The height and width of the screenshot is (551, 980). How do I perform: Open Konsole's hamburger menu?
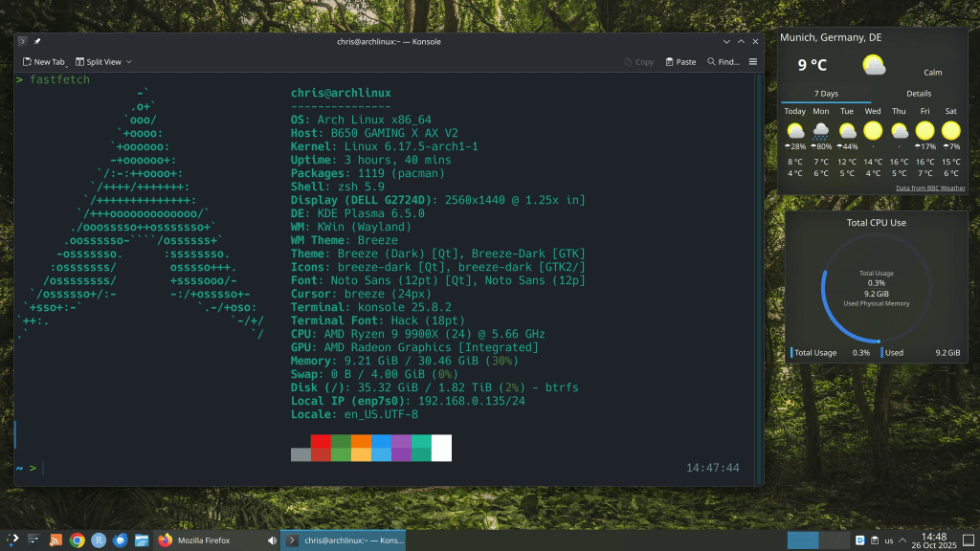[753, 61]
